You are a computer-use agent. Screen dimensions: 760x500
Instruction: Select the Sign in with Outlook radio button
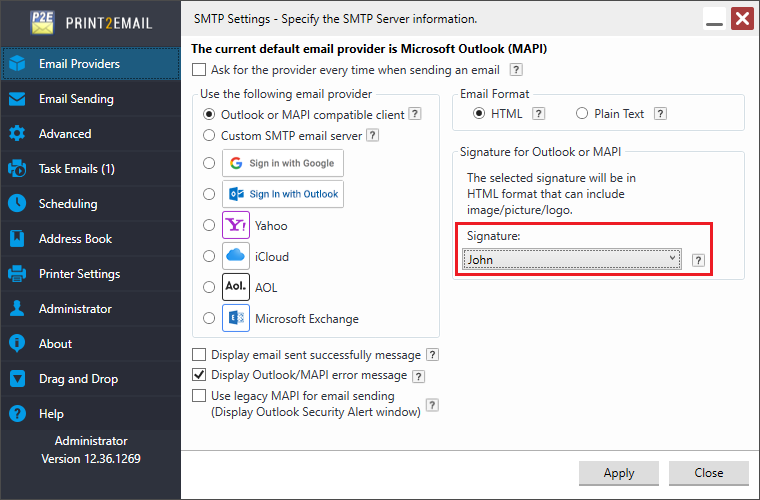209,194
